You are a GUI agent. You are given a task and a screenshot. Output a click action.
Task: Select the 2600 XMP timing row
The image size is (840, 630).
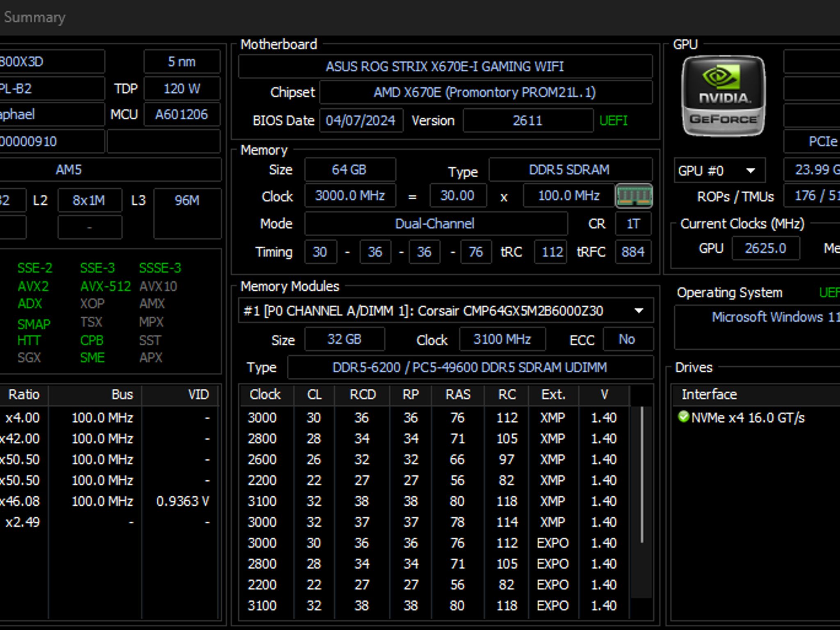pos(434,459)
